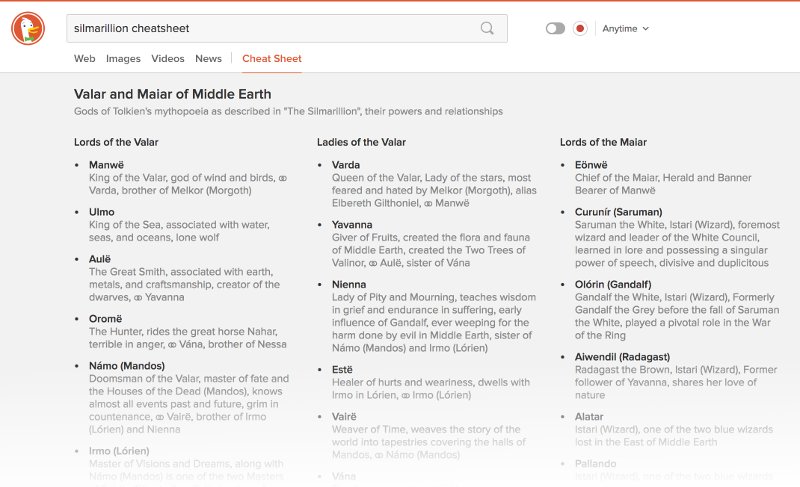Click 'Radagast the Brown' description text
This screenshot has height=487, width=800.
[x=676, y=382]
